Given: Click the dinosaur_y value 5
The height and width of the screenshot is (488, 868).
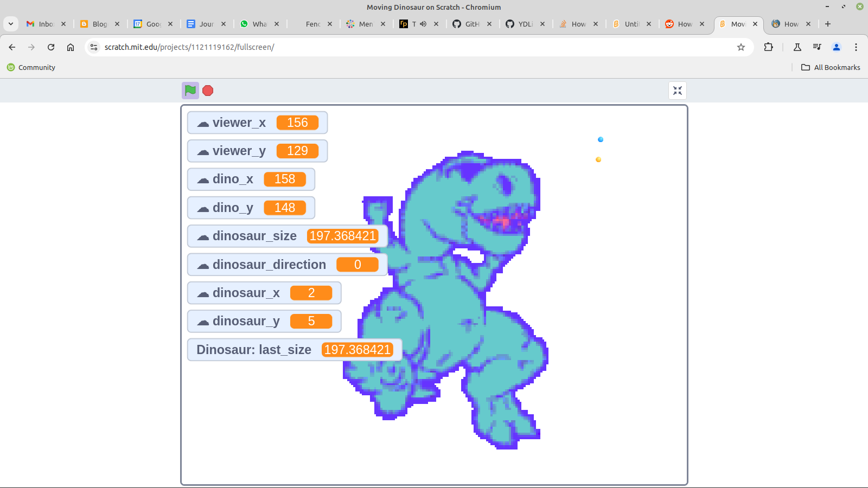Looking at the screenshot, I should click(x=311, y=321).
